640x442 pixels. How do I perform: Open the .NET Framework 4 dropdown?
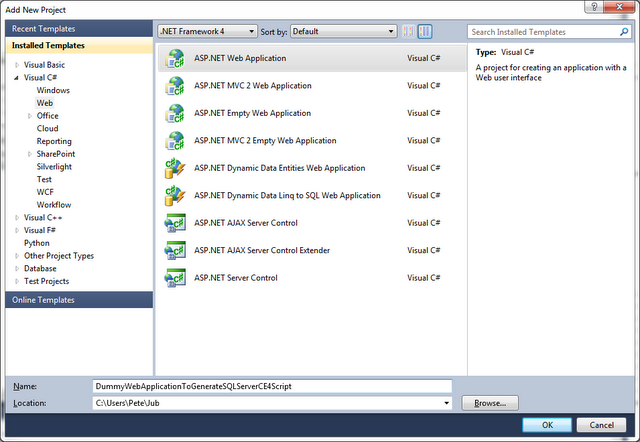pyautogui.click(x=207, y=31)
